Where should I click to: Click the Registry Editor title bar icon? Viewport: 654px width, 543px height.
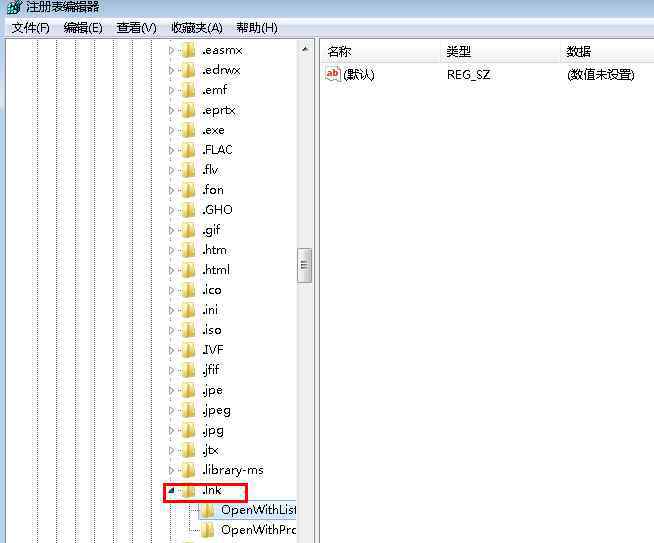tap(13, 9)
